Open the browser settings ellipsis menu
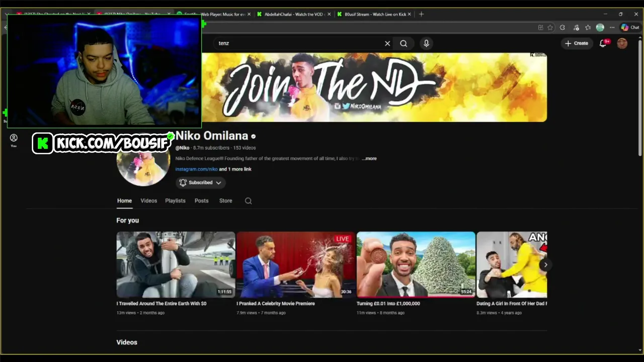The width and height of the screenshot is (644, 362). tap(612, 28)
